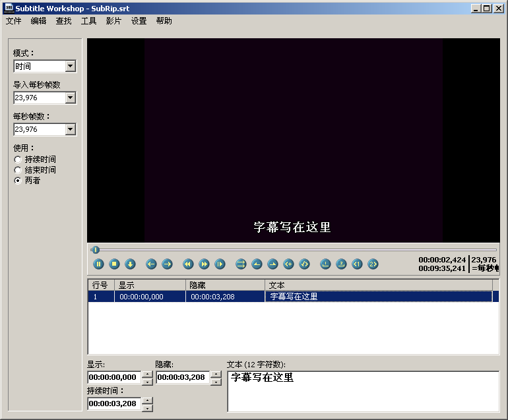Decrease the 隐藏 time with down spinner
The image size is (508, 420).
pyautogui.click(x=216, y=382)
